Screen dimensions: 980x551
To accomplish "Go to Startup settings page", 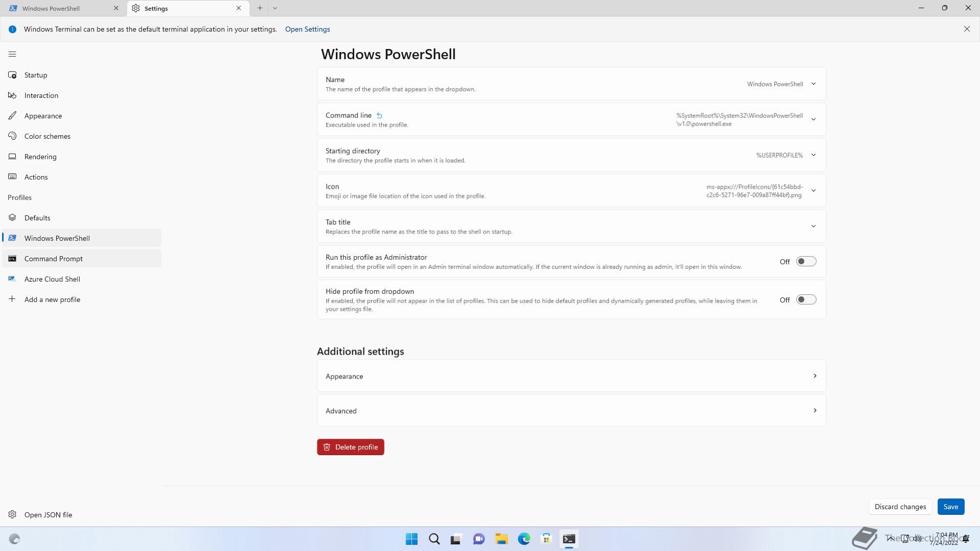I will pyautogui.click(x=82, y=75).
